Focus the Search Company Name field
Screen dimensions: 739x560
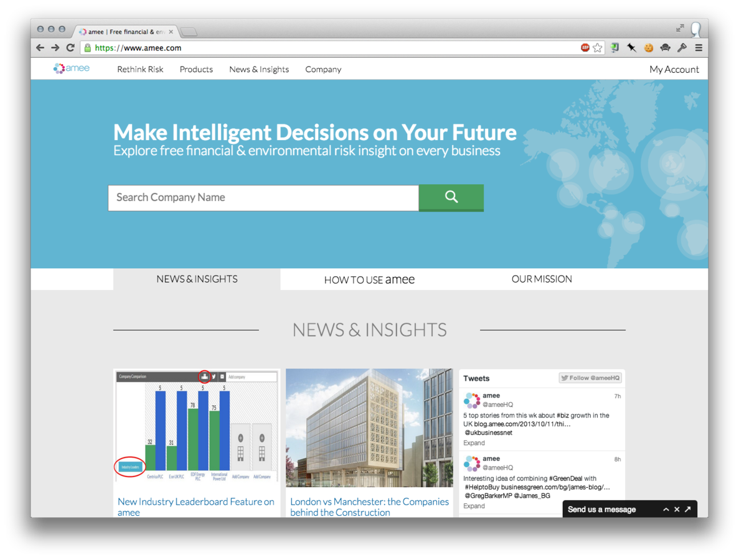pyautogui.click(x=263, y=198)
